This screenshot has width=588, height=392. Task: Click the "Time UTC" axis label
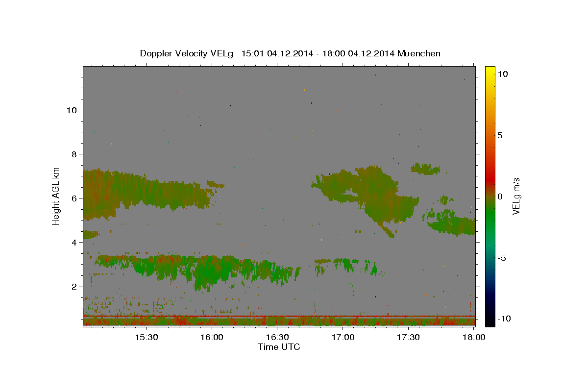click(x=279, y=347)
